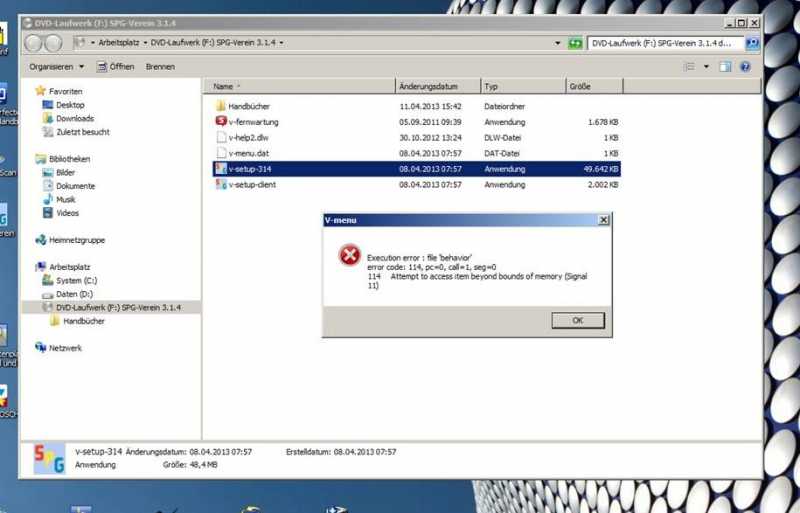Click the address bar refresh icon
The image size is (800, 513).
(575, 43)
